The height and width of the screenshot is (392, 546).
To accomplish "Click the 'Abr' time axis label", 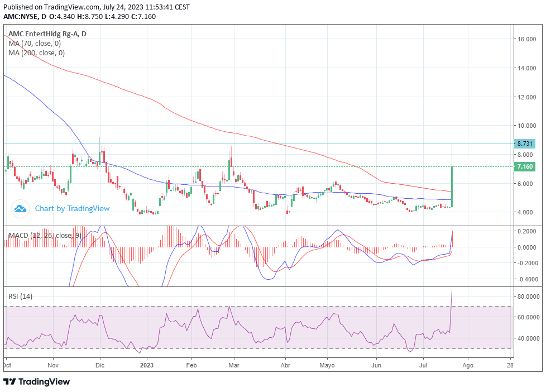I will (x=285, y=365).
